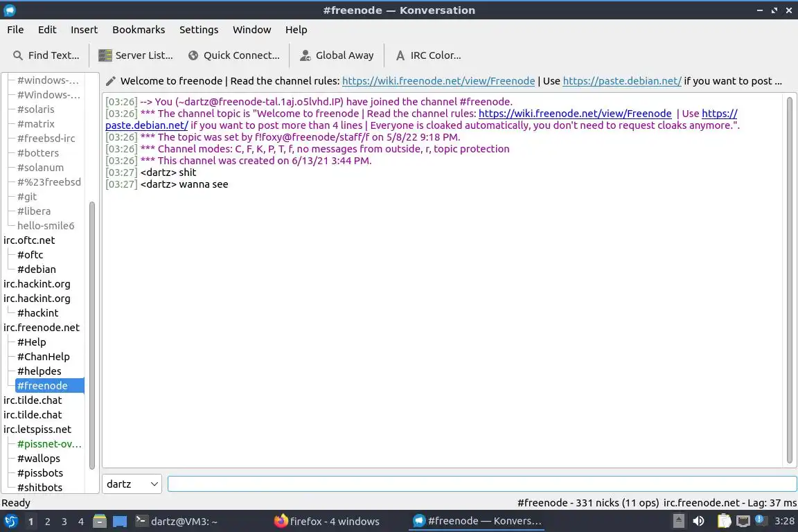Open the Help menu
Image resolution: width=798 pixels, height=532 pixels.
coord(296,30)
